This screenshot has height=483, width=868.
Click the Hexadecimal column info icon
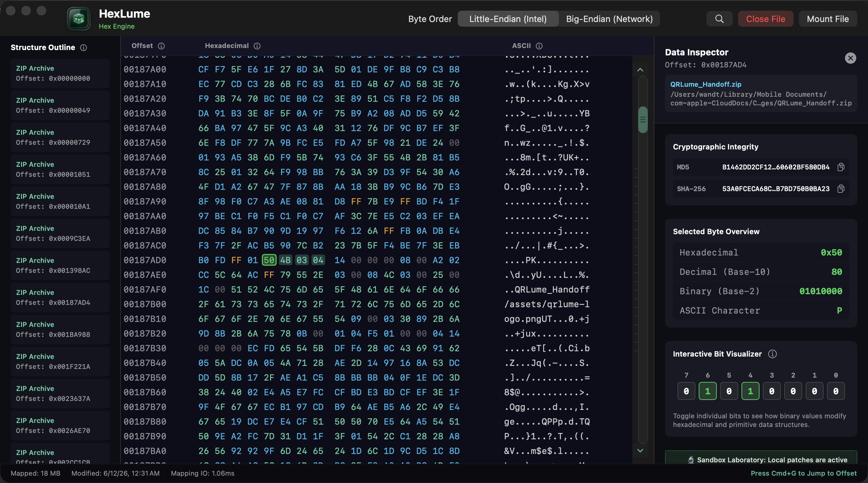click(257, 46)
